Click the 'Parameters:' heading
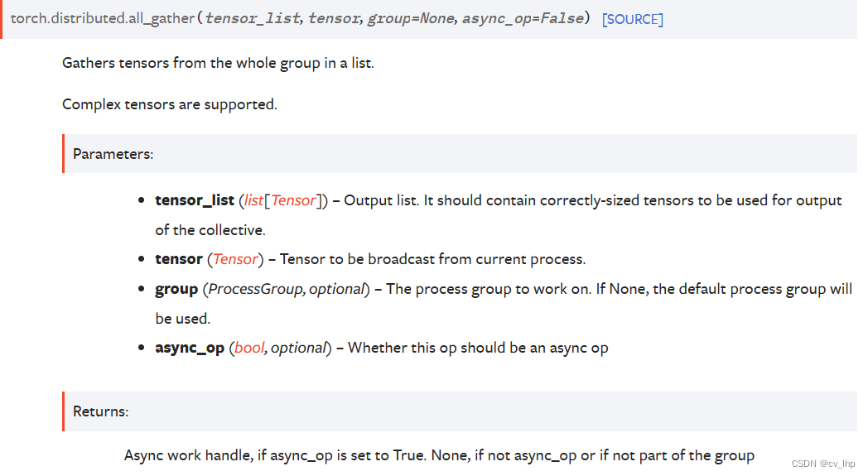Viewport: 868px width, 476px height. coord(113,154)
